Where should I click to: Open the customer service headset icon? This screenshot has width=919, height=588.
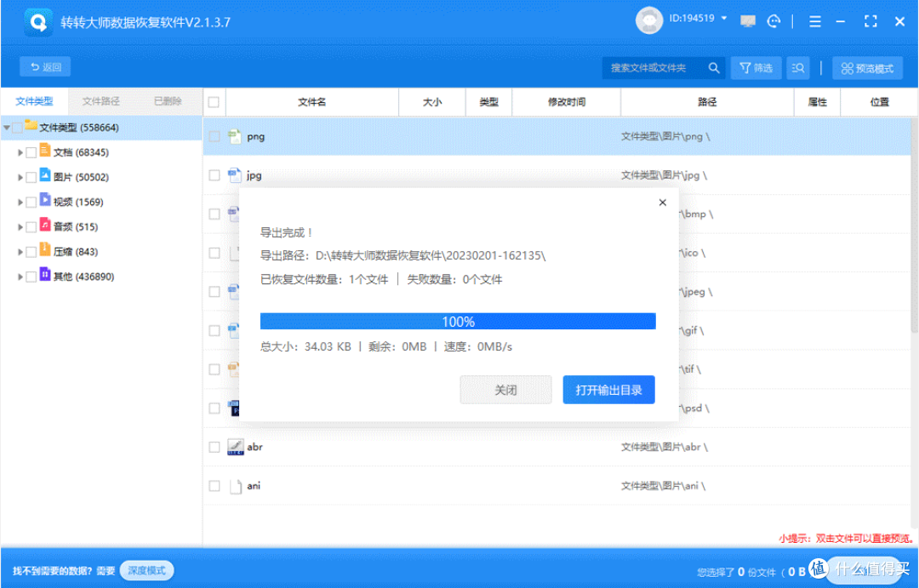(x=773, y=21)
